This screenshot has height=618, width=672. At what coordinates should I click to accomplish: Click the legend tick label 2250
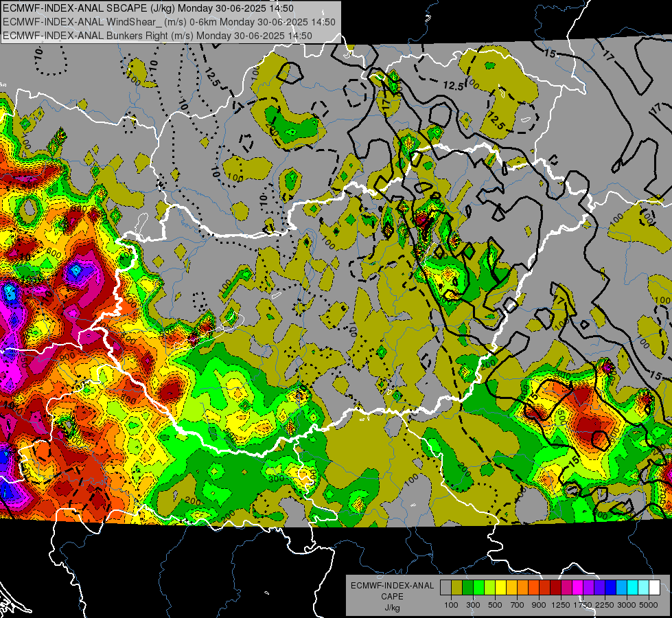605,605
